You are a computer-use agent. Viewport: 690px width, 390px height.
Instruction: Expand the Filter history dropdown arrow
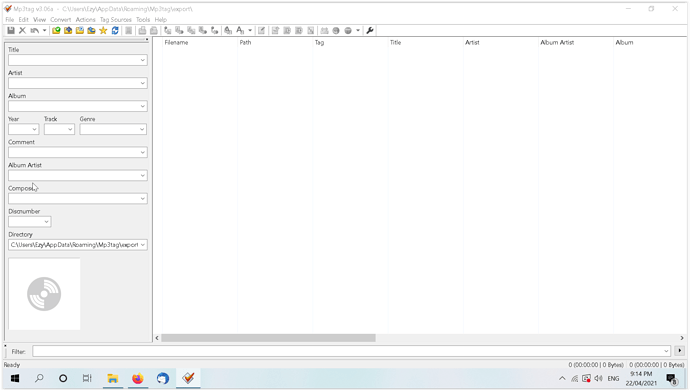point(666,351)
